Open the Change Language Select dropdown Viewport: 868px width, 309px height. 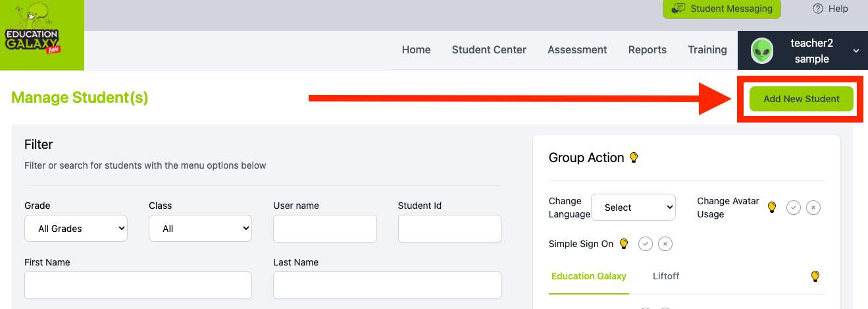633,208
